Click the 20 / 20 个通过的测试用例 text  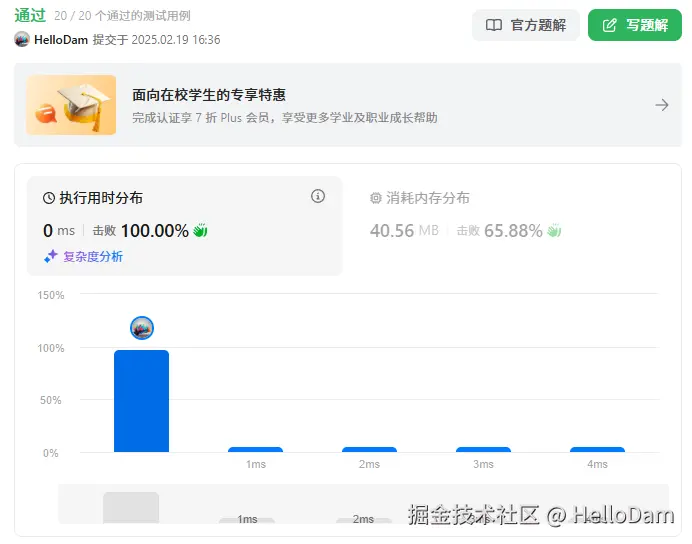[122, 16]
